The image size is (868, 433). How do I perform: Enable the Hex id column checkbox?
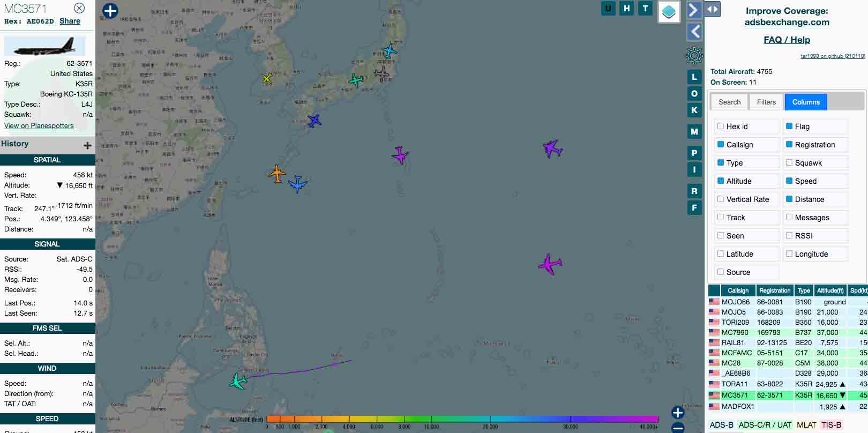coord(721,126)
